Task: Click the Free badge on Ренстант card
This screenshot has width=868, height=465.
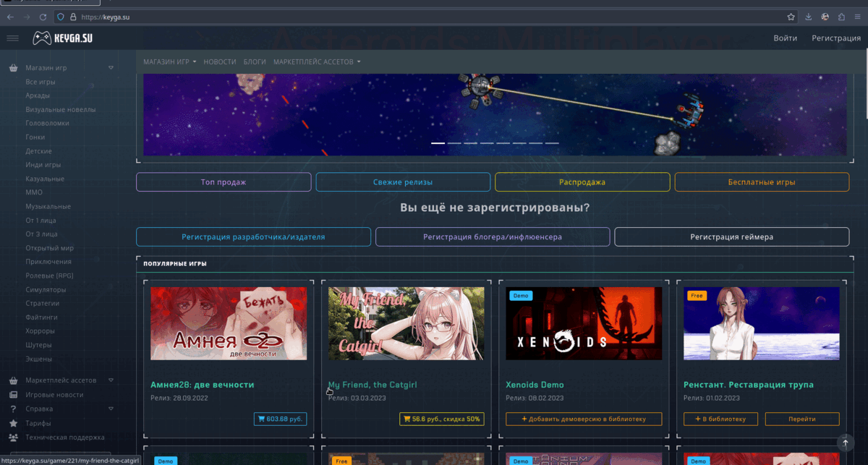Action: click(697, 295)
